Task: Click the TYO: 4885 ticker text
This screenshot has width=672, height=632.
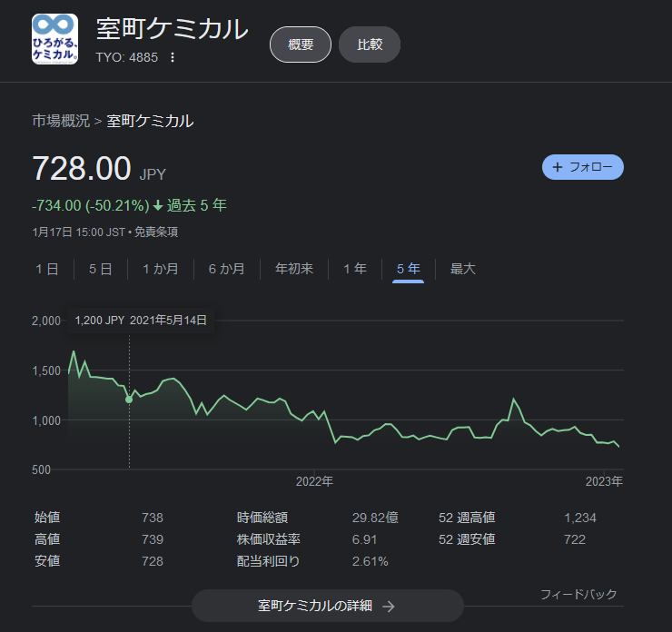Action: (127, 57)
